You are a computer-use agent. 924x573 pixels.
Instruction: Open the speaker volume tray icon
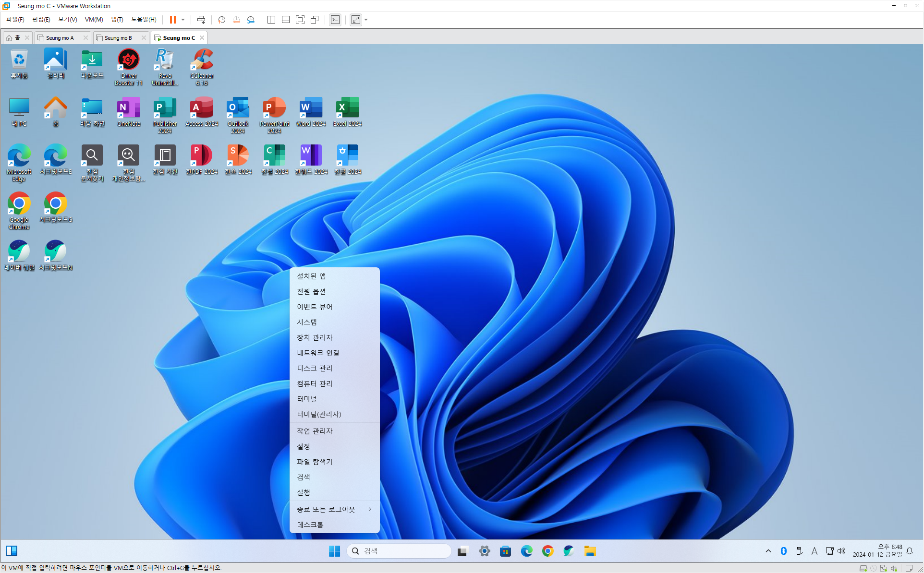tap(841, 551)
